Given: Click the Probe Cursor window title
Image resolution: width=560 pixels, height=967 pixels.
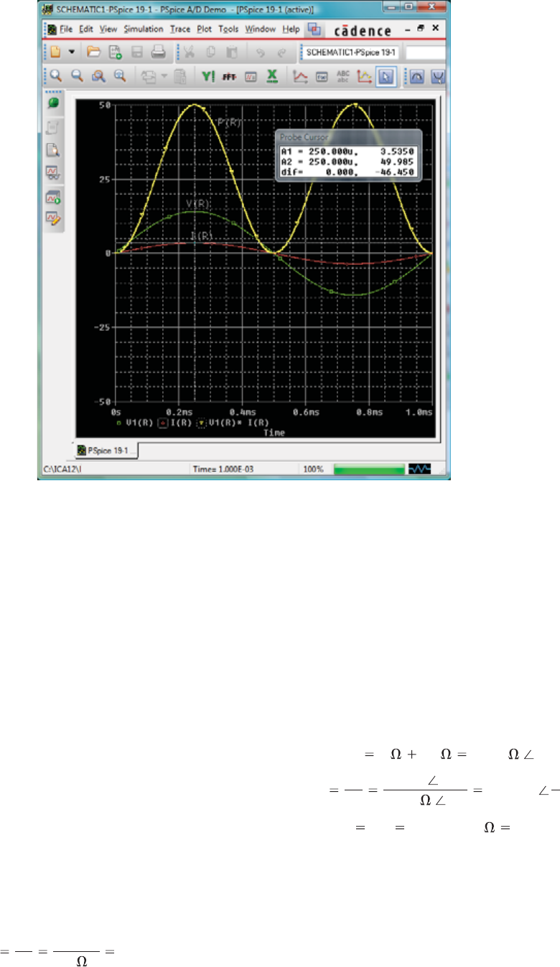Looking at the screenshot, I should tap(303, 138).
